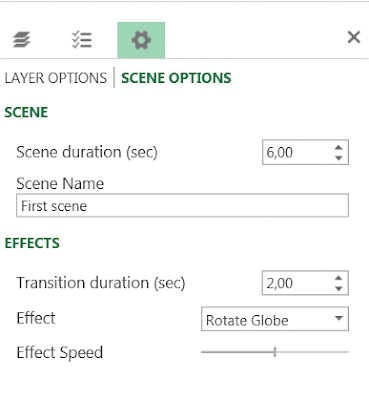This screenshot has width=369, height=400.
Task: Click the Effect Speed track right of handle
Action: click(313, 352)
